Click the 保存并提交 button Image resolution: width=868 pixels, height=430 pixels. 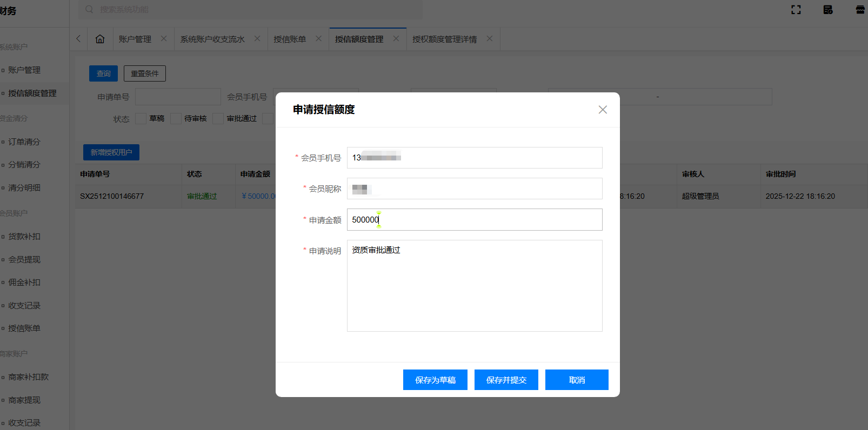(506, 380)
